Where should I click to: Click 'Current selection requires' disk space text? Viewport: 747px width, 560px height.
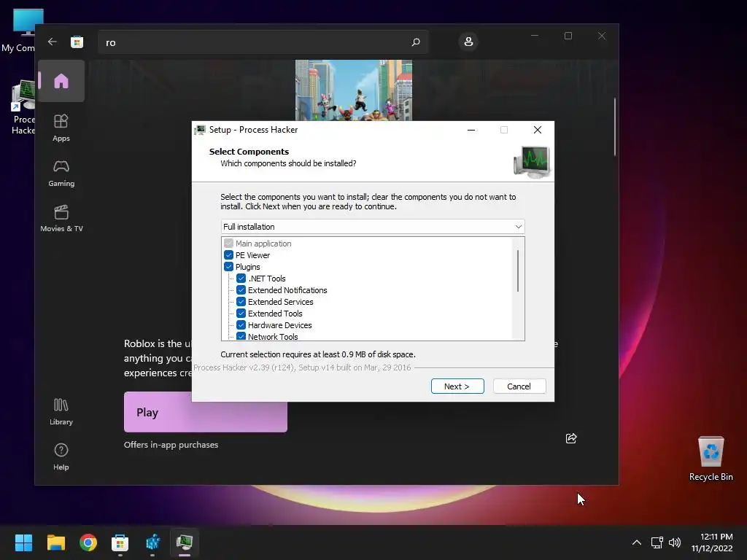pos(318,354)
